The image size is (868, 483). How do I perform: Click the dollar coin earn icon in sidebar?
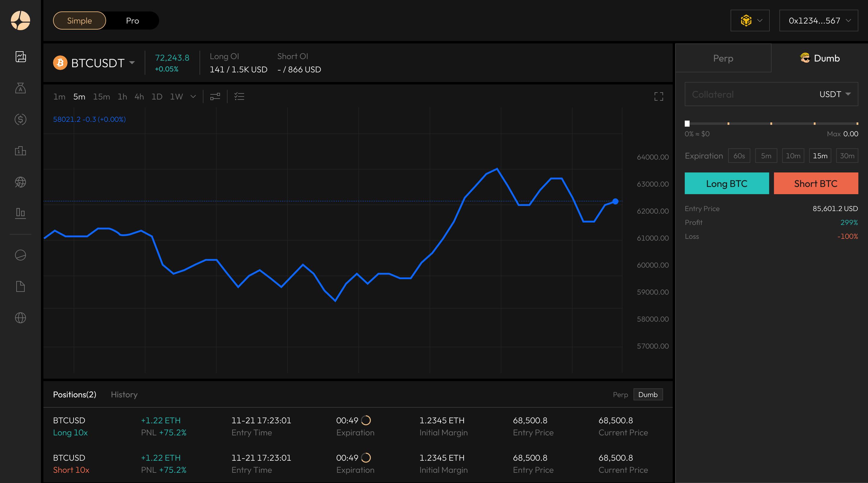20,119
